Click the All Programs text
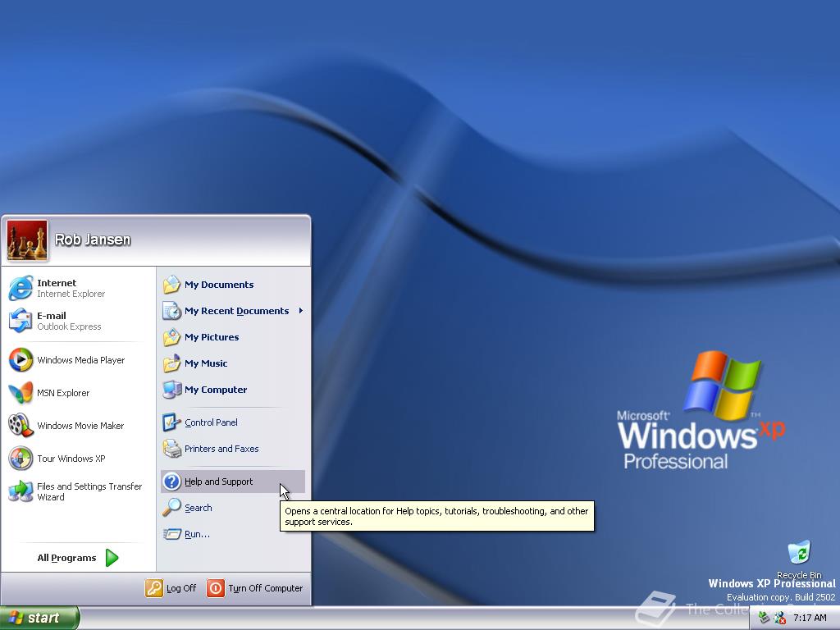Screen dimensions: 840x630 coord(66,558)
